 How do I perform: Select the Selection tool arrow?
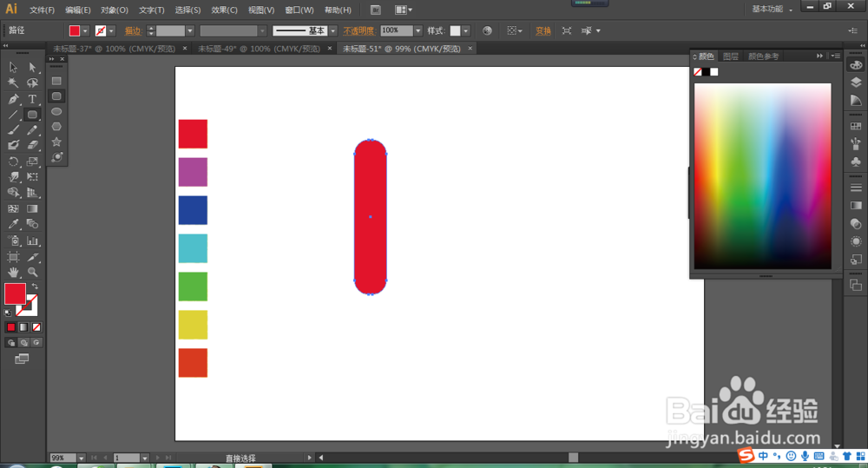13,67
